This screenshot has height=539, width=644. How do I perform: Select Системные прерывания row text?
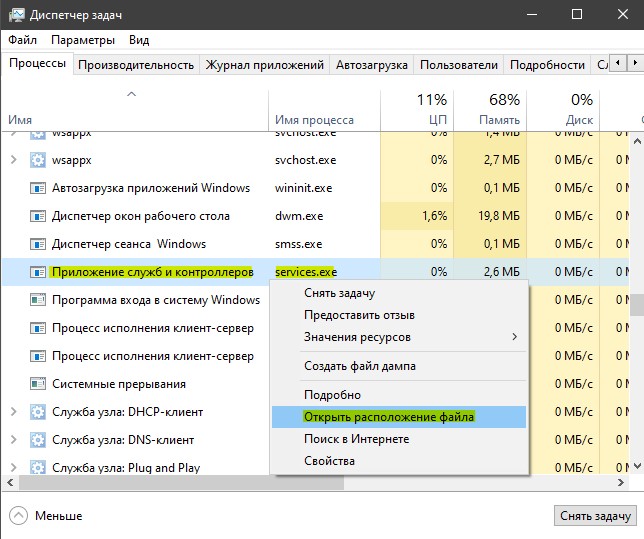pyautogui.click(x=119, y=384)
